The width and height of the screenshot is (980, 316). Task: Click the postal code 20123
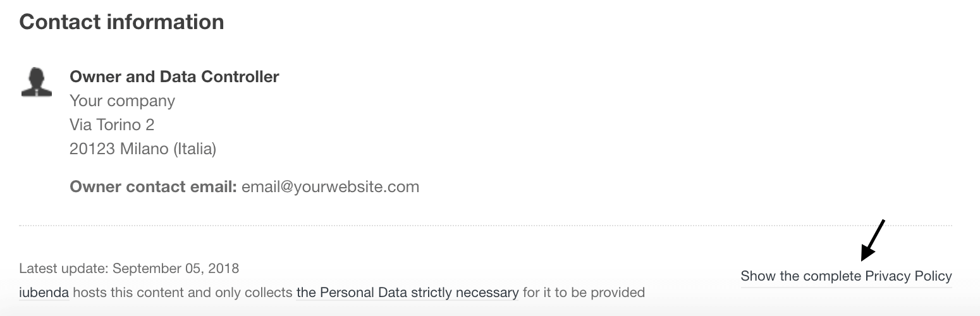[92, 149]
